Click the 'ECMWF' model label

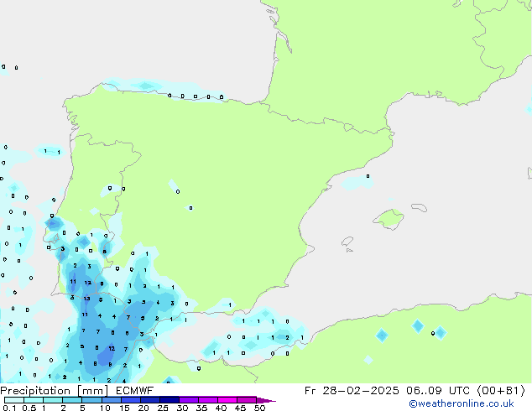[x=135, y=391]
